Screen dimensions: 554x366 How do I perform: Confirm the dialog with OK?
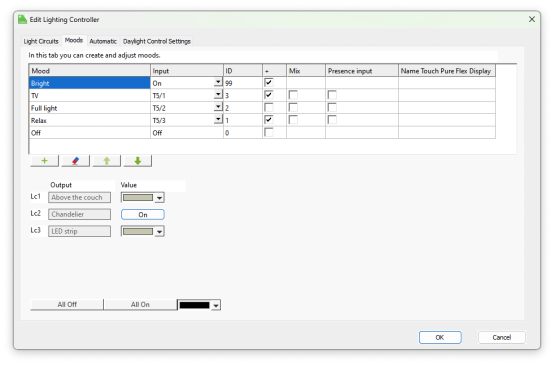click(440, 337)
